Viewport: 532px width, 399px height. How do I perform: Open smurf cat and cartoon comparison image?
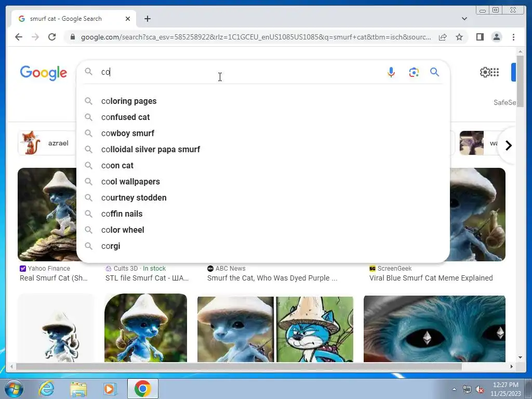275,329
